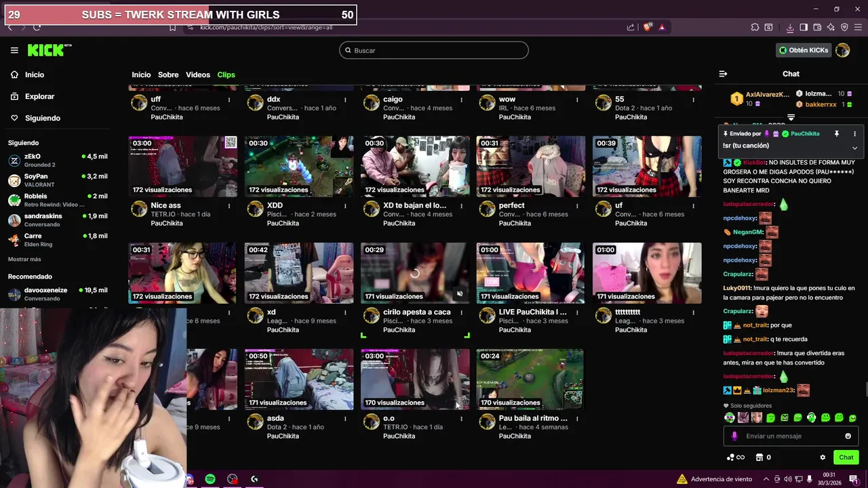
Task: Bookmark this page from address bar
Action: tap(172, 27)
